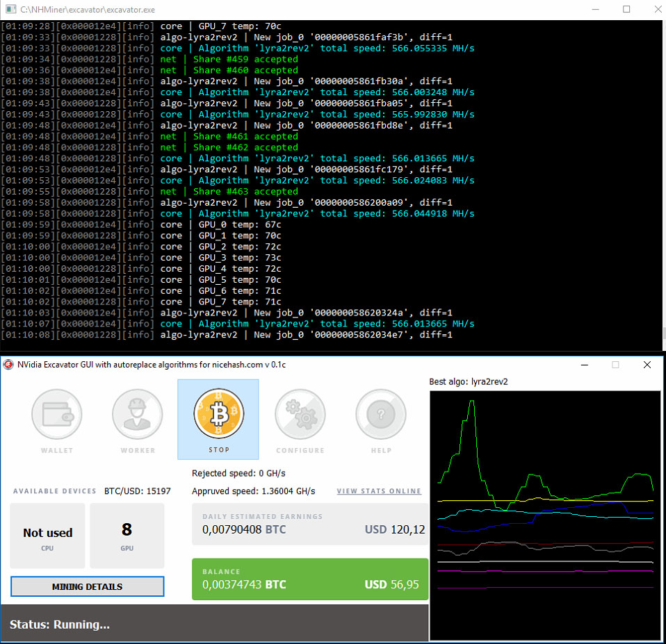Click the Mining Details button
The image size is (666, 644).
tap(87, 586)
